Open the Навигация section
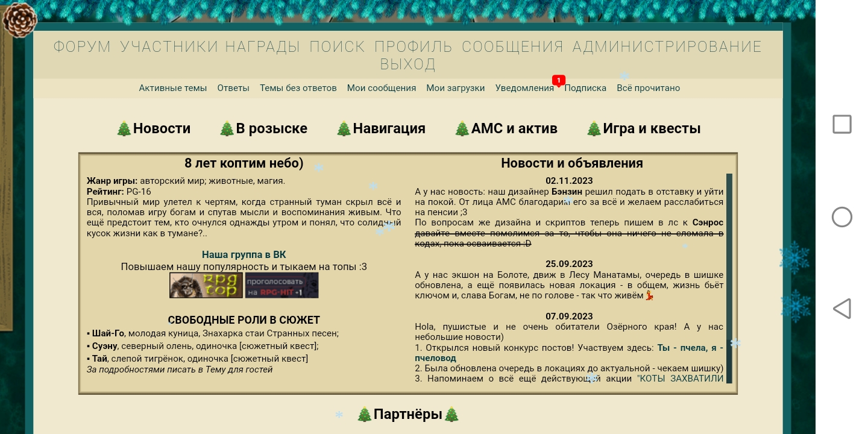Screen dimensions: 868x434 tap(381, 128)
